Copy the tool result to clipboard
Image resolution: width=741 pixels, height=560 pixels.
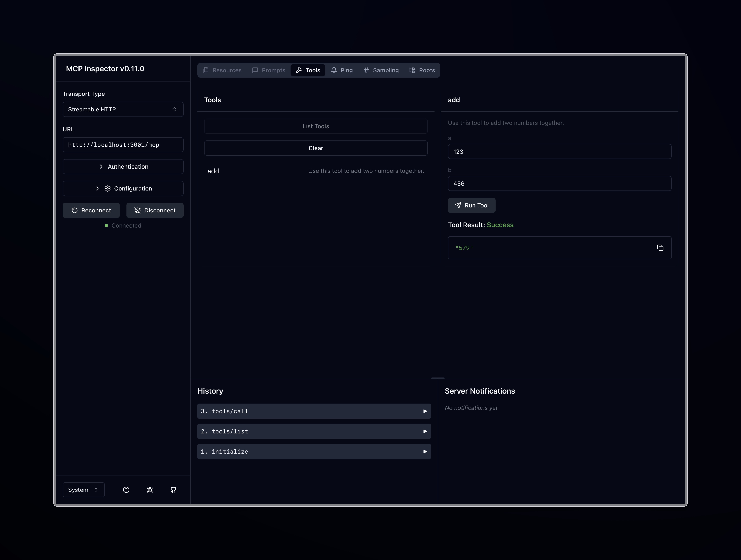[x=660, y=248]
